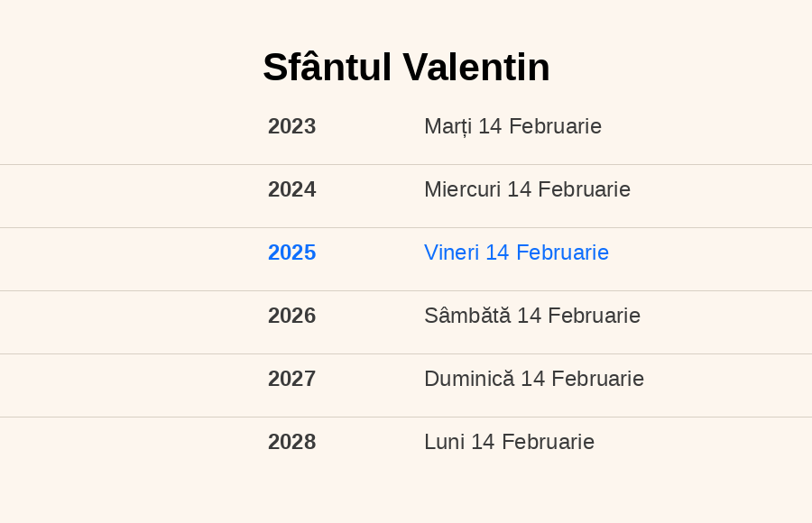Click the divider line below the 2023 row
This screenshot has height=523, width=812.
tap(406, 165)
